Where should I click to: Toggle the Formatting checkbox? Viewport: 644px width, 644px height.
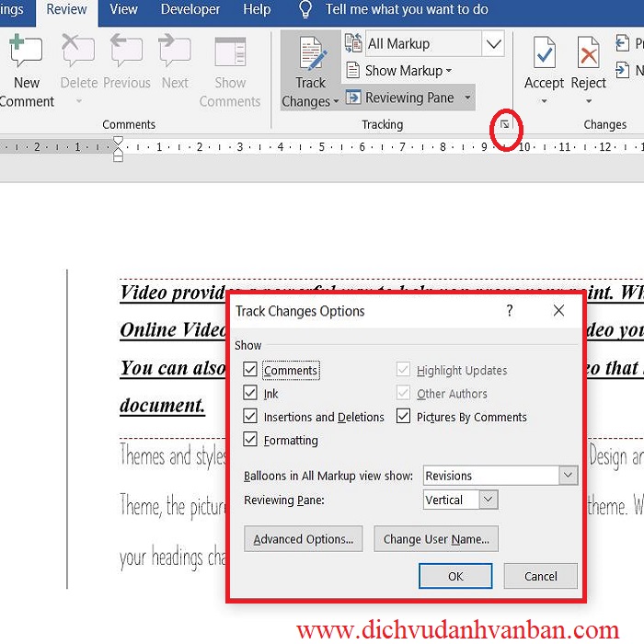pos(250,439)
